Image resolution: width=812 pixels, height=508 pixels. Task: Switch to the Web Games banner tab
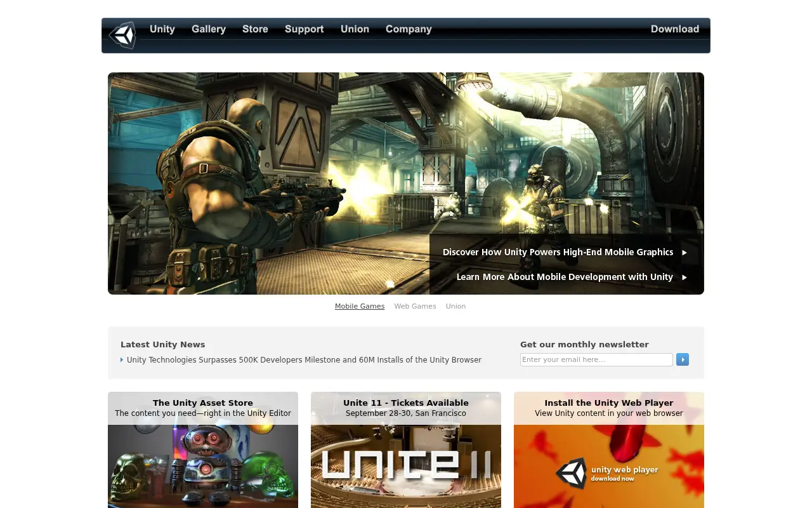[415, 306]
